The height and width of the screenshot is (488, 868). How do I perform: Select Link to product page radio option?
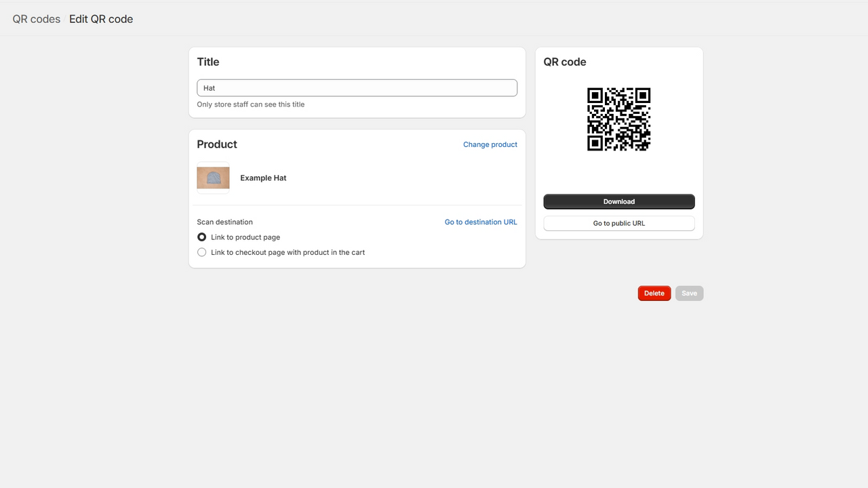click(202, 237)
